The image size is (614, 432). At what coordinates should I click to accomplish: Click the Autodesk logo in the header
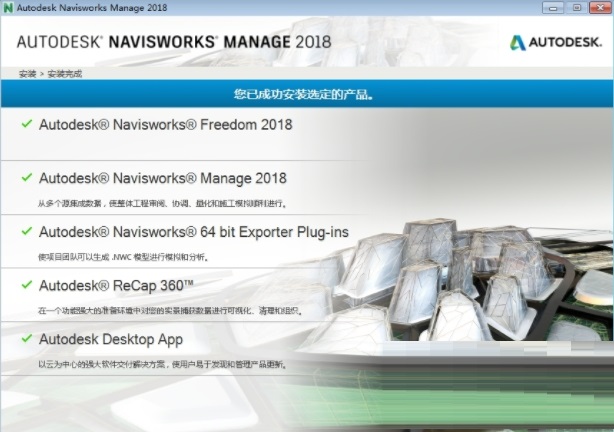pos(555,42)
